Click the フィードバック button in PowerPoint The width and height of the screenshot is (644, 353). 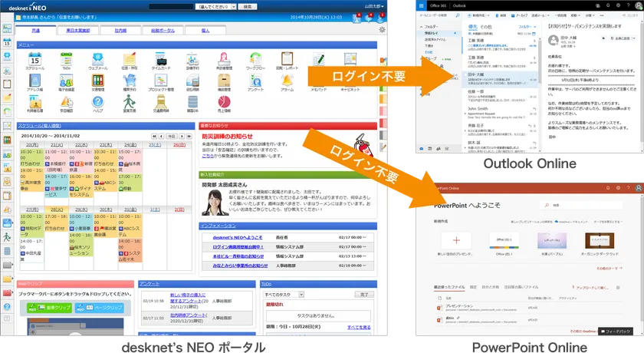[615, 332]
